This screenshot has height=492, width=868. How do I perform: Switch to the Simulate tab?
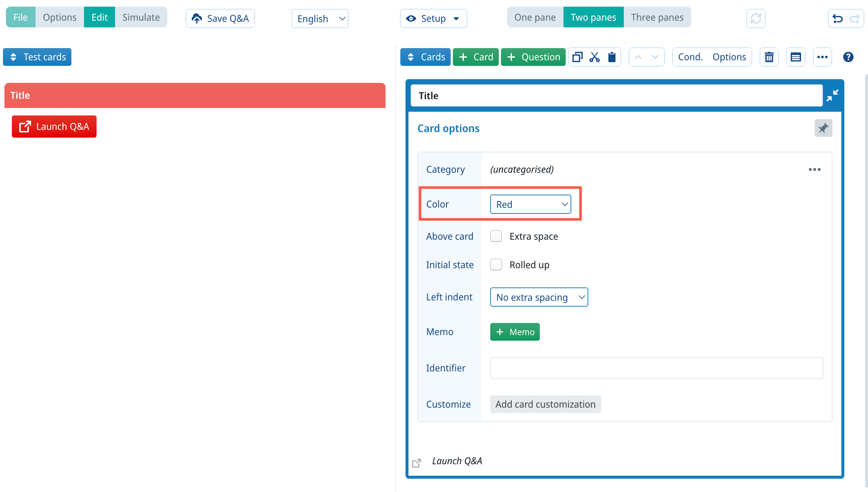[141, 17]
